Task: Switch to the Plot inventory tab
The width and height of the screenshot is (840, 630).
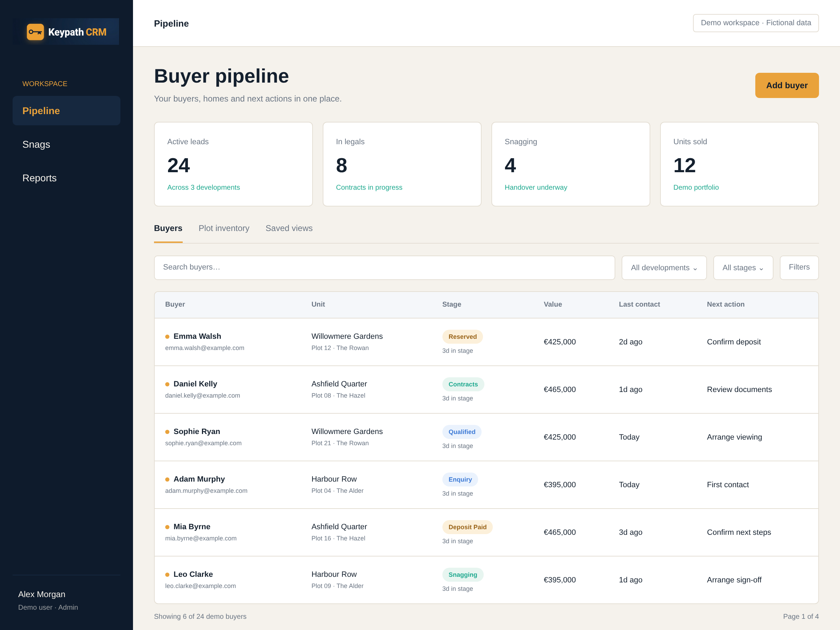Action: point(224,228)
